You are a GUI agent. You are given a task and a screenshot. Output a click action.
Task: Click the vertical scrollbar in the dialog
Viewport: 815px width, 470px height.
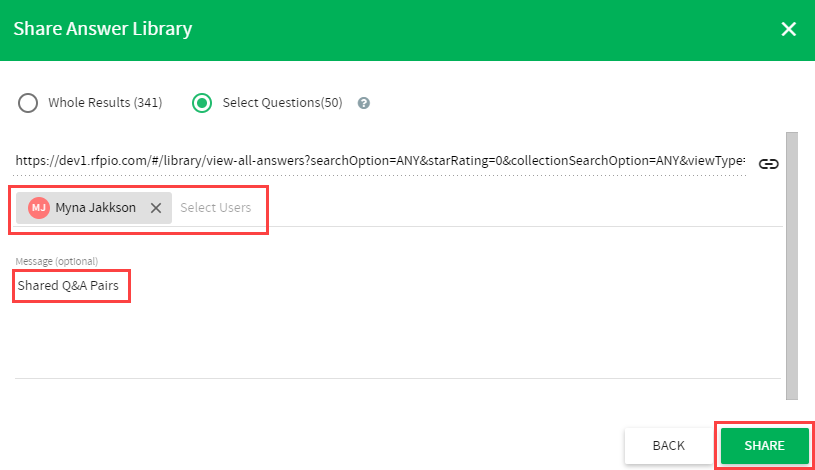[792, 266]
